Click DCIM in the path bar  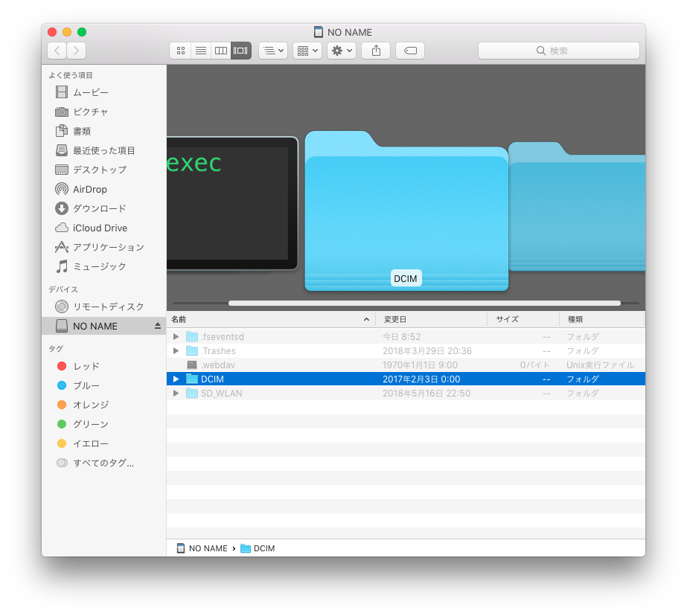pyautogui.click(x=258, y=548)
